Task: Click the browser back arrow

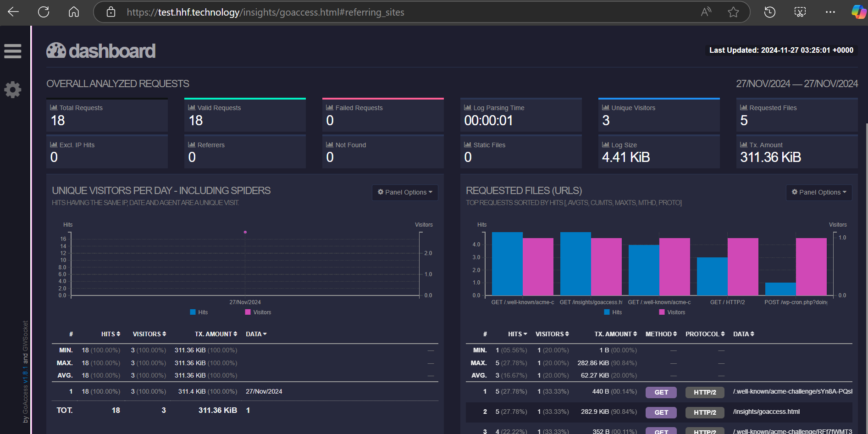Action: pyautogui.click(x=13, y=12)
